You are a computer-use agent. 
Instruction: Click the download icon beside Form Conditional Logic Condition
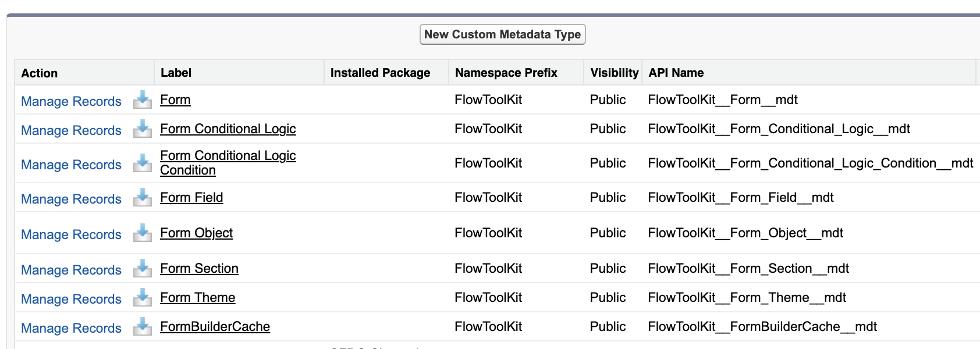pyautogui.click(x=141, y=163)
